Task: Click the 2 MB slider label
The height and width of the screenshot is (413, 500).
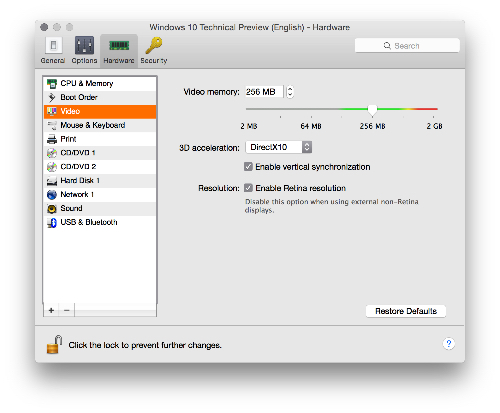Action: click(249, 126)
